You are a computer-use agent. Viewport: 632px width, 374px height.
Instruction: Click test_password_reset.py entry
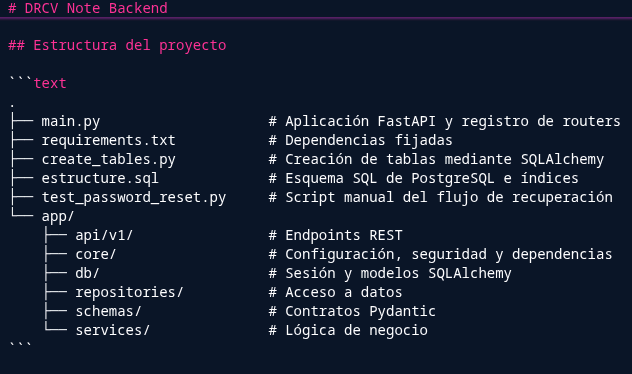134,197
